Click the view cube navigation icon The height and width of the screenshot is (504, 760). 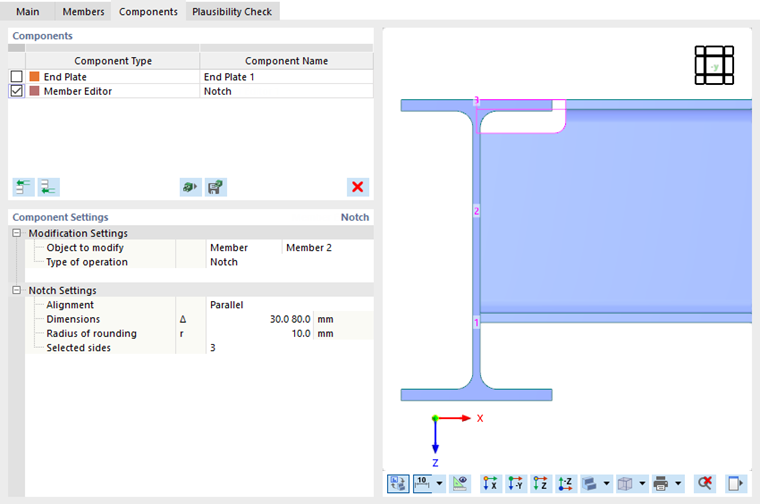[714, 65]
